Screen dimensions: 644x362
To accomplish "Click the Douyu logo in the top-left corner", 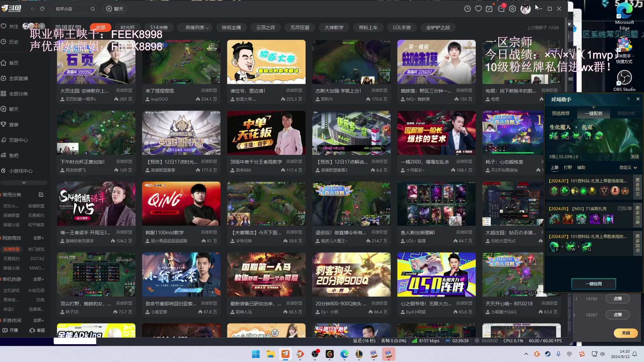I will pyautogui.click(x=12, y=9).
